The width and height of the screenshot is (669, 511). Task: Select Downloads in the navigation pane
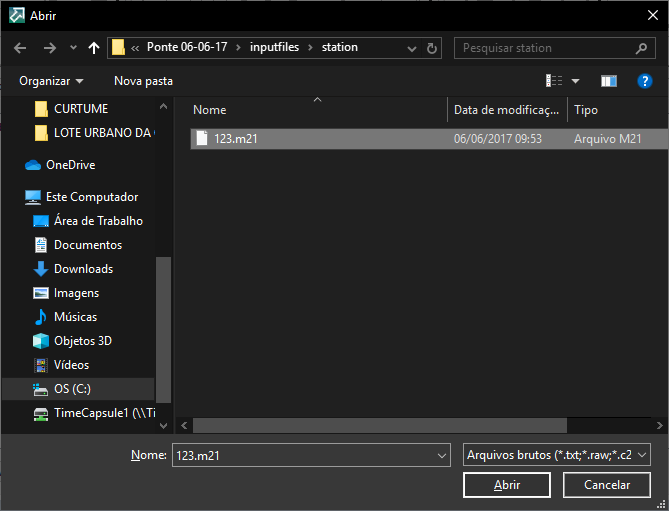[x=83, y=269]
